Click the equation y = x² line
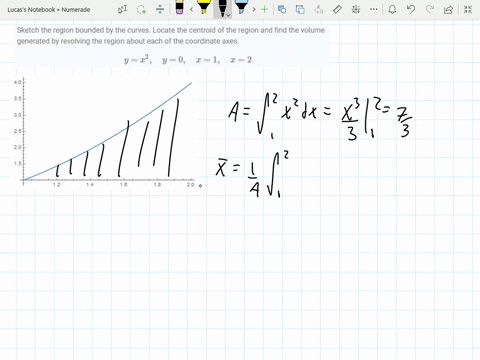The height and width of the screenshot is (360, 480). (x=188, y=60)
